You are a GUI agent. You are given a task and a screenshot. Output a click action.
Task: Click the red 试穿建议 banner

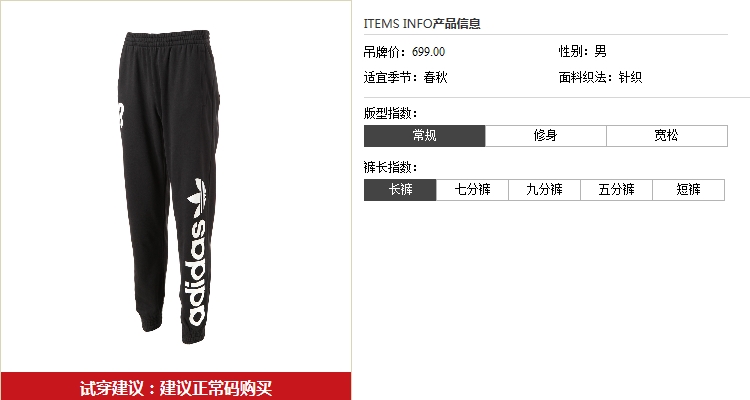[176, 387]
